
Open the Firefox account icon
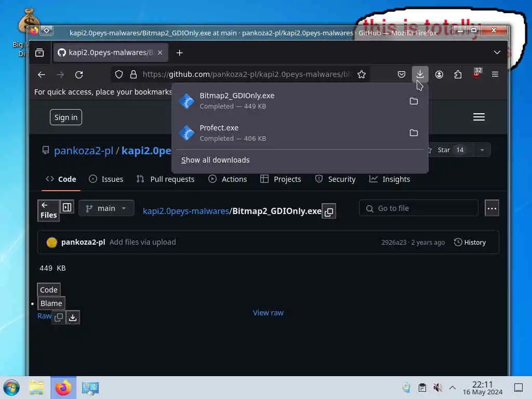coord(439,74)
